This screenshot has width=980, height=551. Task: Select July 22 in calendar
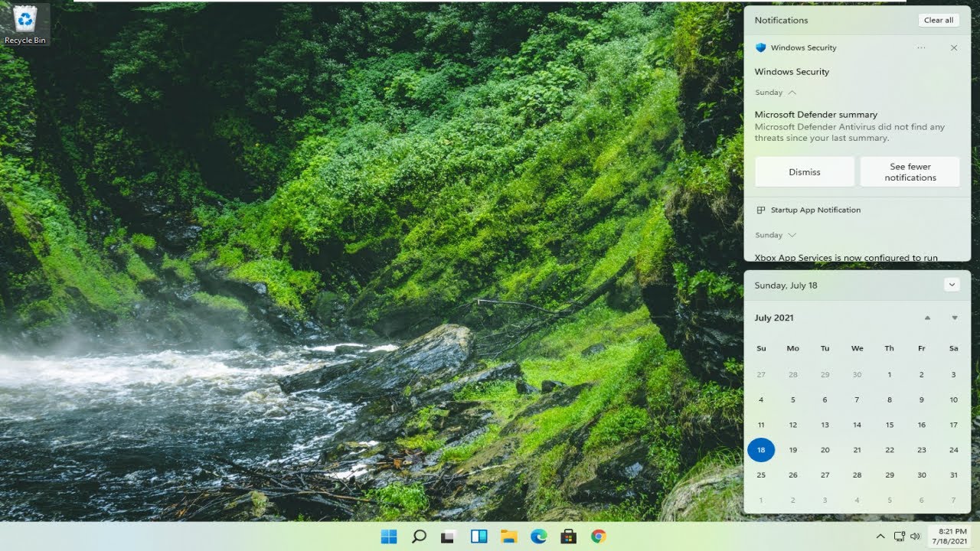(890, 450)
